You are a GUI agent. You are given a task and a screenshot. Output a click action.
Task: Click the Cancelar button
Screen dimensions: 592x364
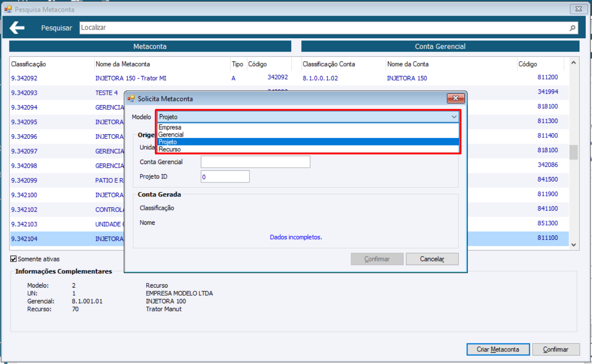(x=432, y=259)
